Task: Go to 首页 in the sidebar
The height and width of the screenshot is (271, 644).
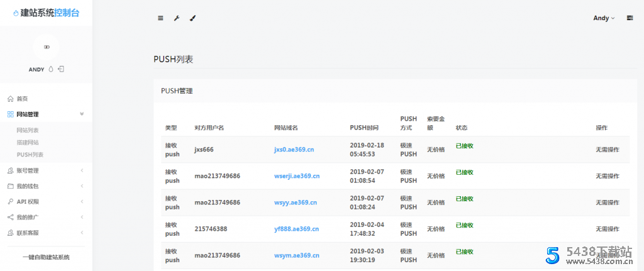Action: [22, 99]
